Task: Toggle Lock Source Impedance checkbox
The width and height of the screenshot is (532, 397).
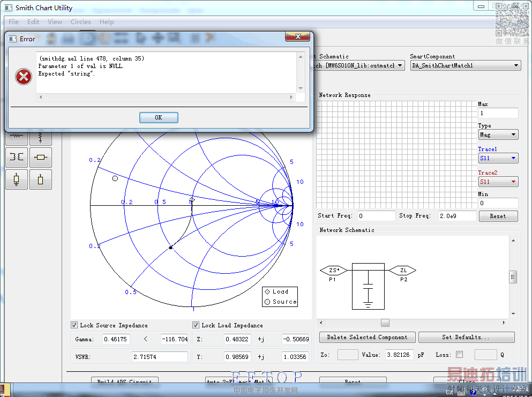Action: click(74, 325)
